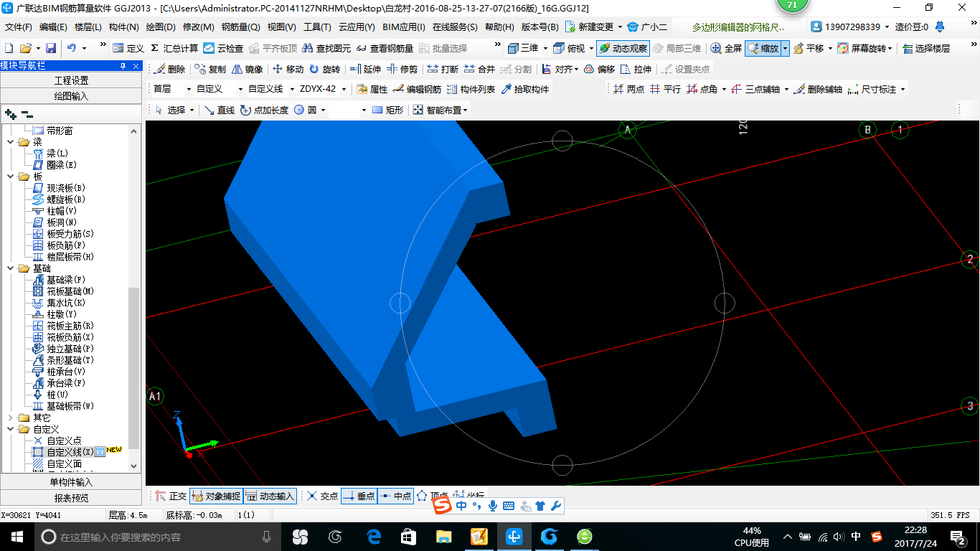Toggle 垂点 perpendicular snap
The width and height of the screenshot is (980, 551).
point(359,496)
